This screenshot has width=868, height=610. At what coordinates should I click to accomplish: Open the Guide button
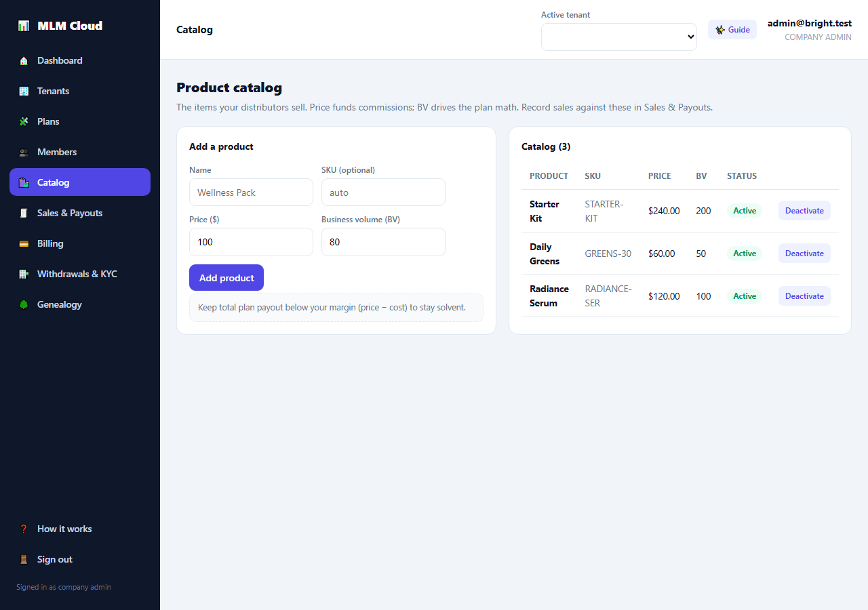coord(732,30)
